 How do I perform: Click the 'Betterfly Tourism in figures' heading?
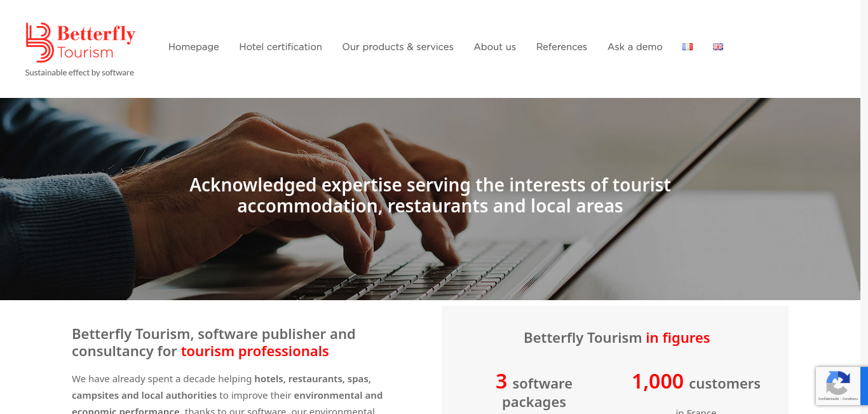coord(616,338)
